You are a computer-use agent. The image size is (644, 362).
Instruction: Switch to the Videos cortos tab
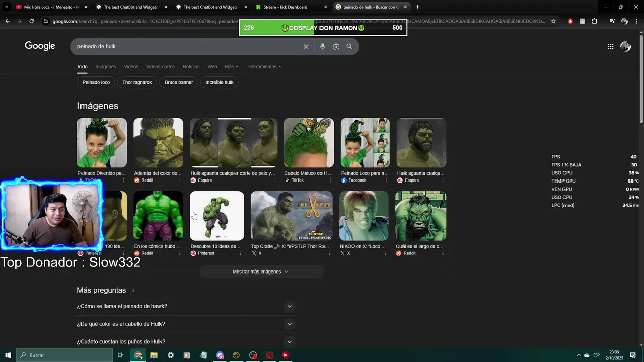point(160,67)
